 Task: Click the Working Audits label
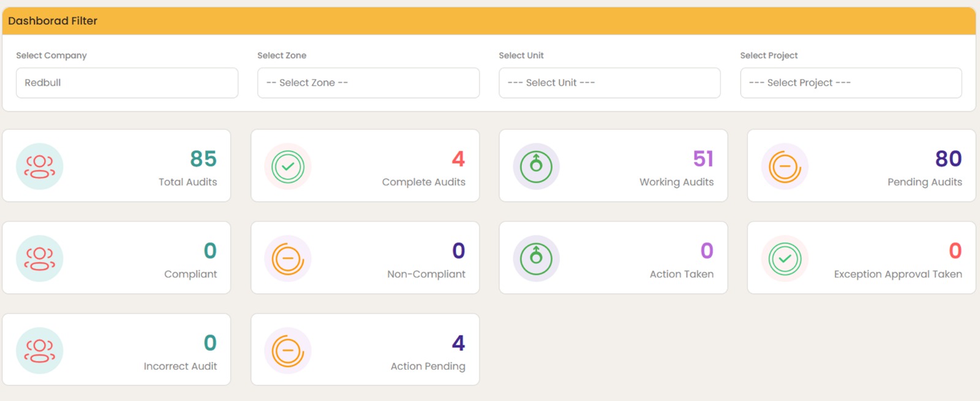tap(676, 182)
